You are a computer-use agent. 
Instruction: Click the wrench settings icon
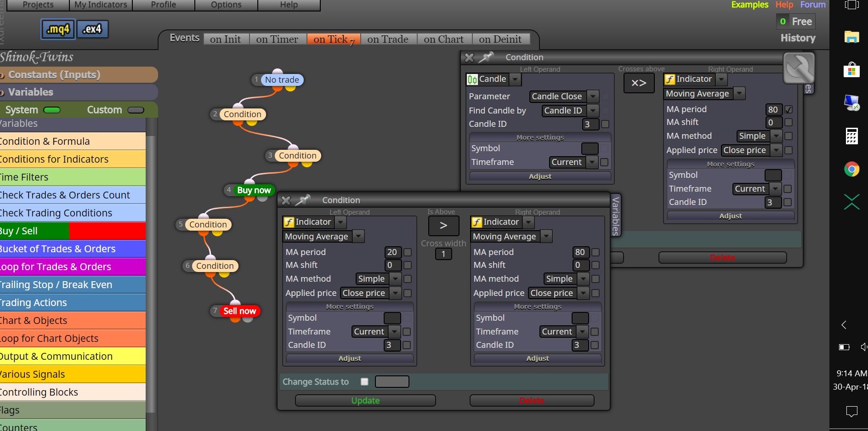click(x=799, y=68)
